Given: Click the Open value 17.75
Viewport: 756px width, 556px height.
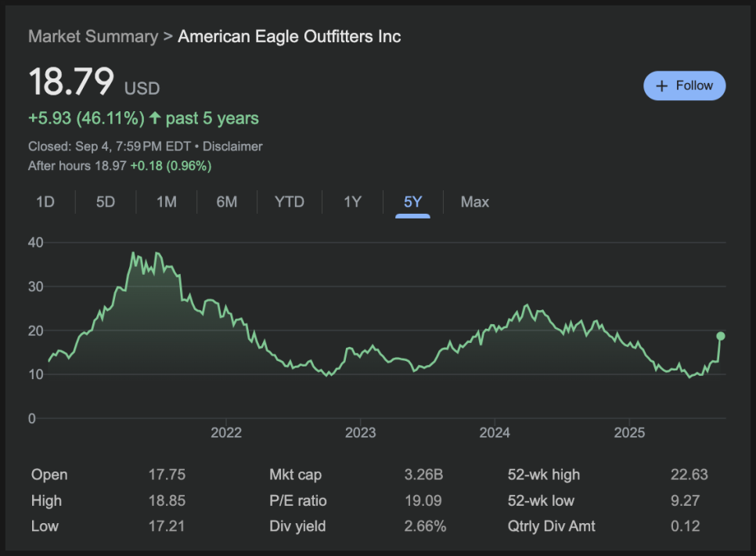Looking at the screenshot, I should tap(167, 475).
